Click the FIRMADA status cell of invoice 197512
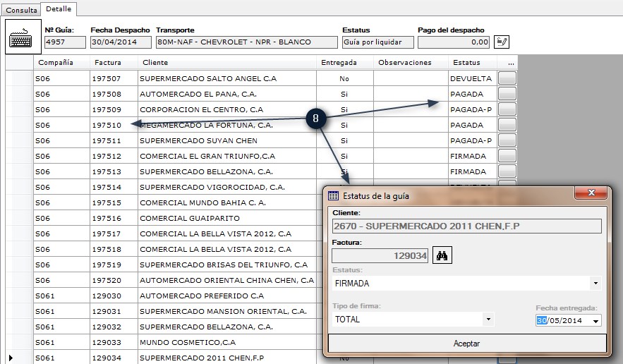 [473, 156]
